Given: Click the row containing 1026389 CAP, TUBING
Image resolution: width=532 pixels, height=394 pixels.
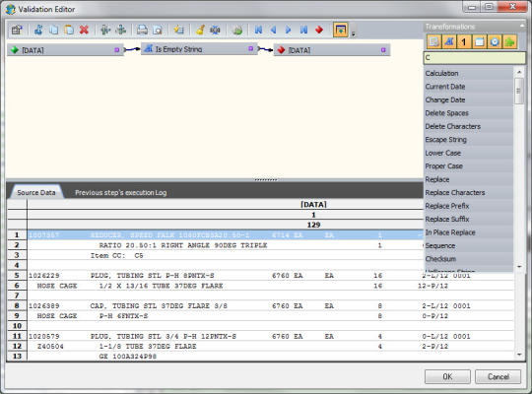Looking at the screenshot, I should (x=271, y=305).
